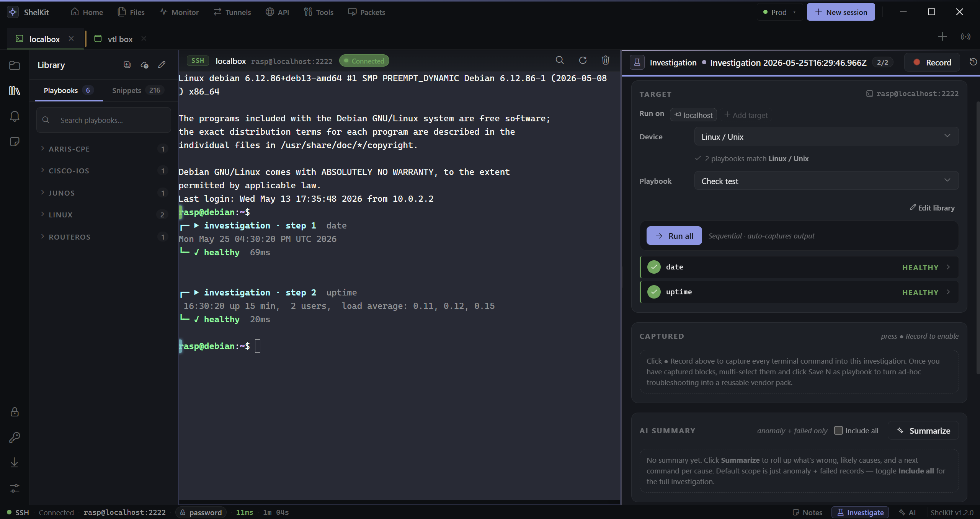Open the Device dropdown Linux / Unix
This screenshot has height=519, width=980.
pos(826,137)
